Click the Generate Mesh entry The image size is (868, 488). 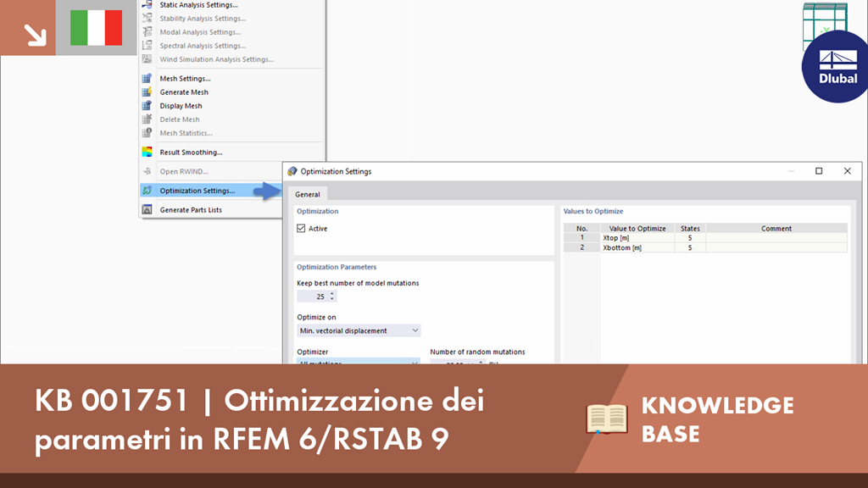coord(184,91)
